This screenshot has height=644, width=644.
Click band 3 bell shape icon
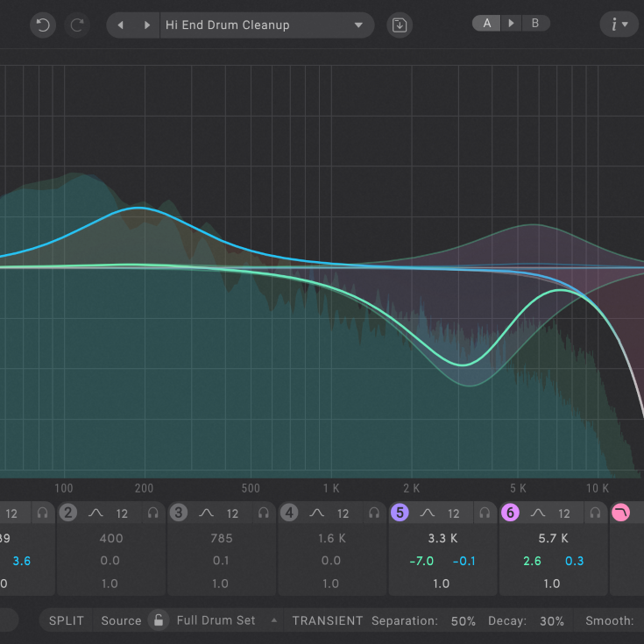(x=206, y=513)
